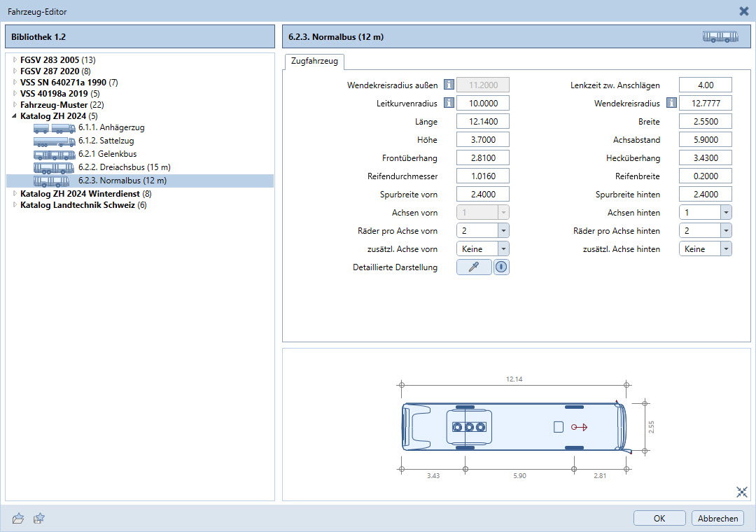
Task: Select 6.2.1 Gelenkbus in the tree
Action: coord(107,154)
